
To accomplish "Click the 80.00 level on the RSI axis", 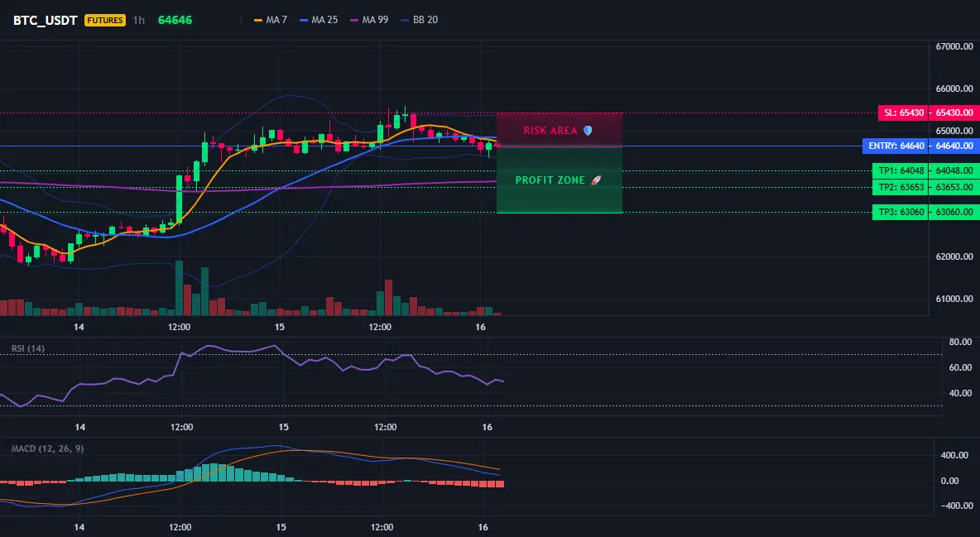I will [x=960, y=342].
